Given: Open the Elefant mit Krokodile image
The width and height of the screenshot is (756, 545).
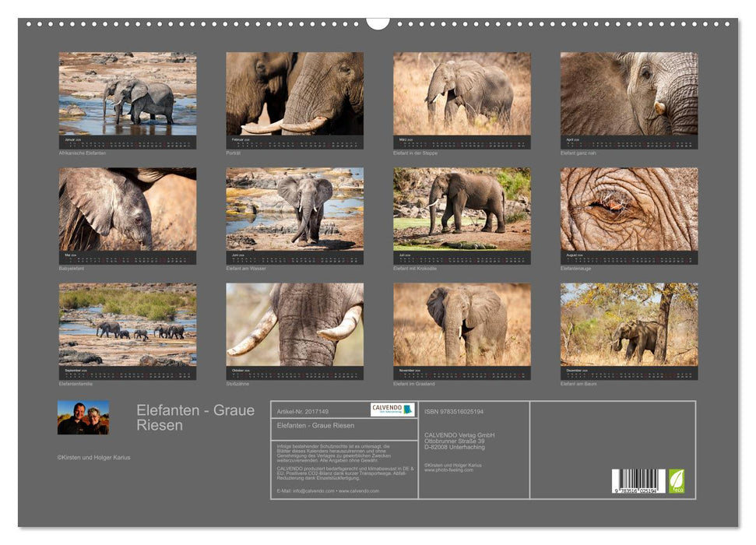Looking at the screenshot, I should 462,209.
